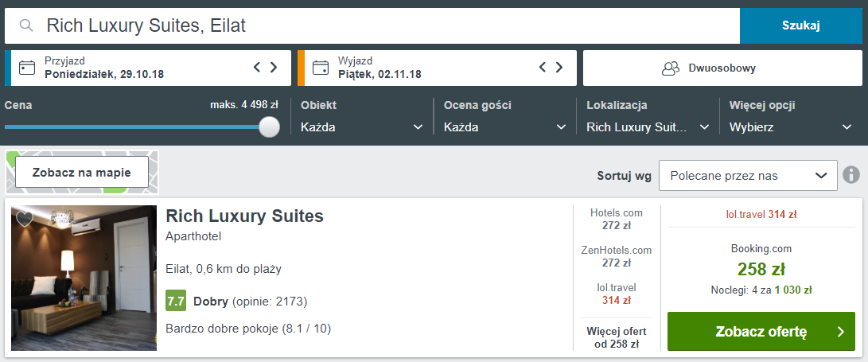Go to next arrival date
This screenshot has width=868, height=362.
274,68
